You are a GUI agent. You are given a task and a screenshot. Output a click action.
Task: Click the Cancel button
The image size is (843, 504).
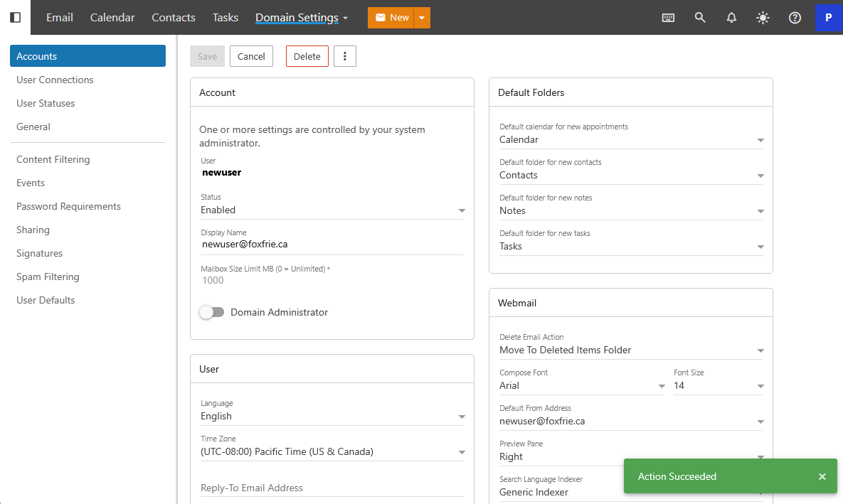click(x=251, y=56)
